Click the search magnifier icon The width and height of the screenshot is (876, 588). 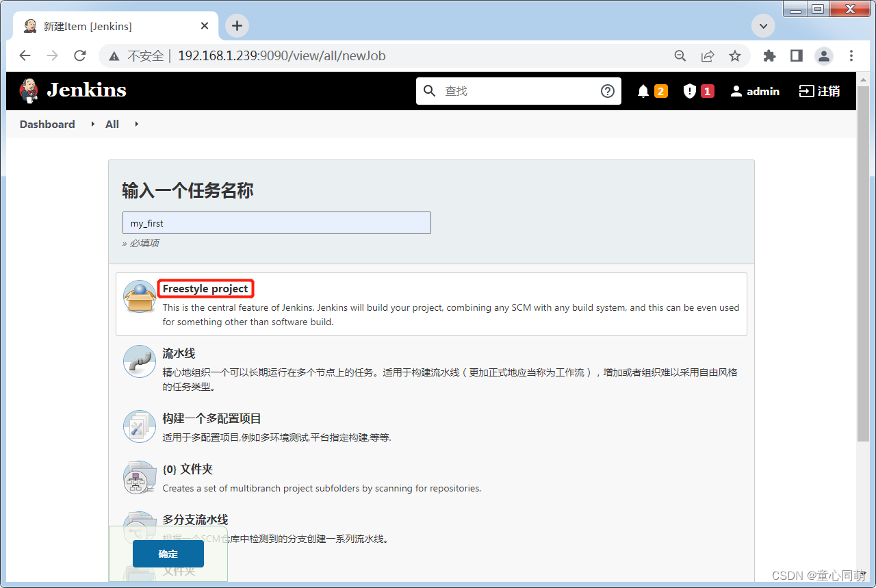(429, 90)
